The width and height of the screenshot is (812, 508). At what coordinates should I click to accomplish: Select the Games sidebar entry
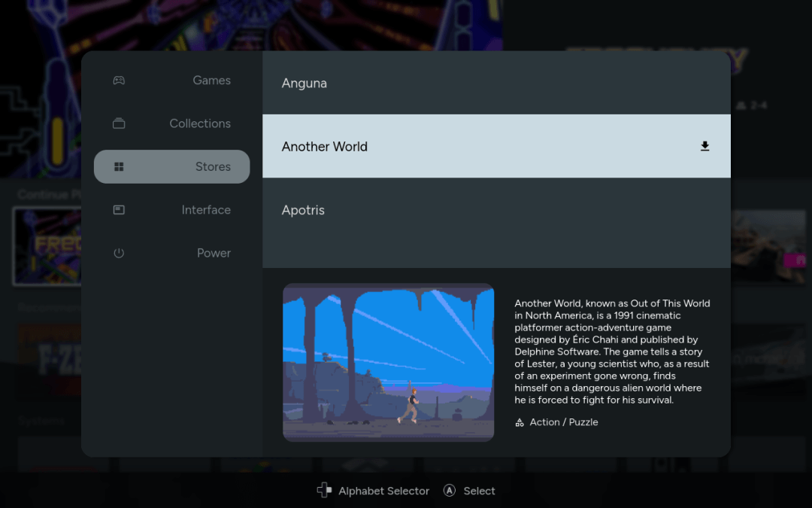coord(211,80)
